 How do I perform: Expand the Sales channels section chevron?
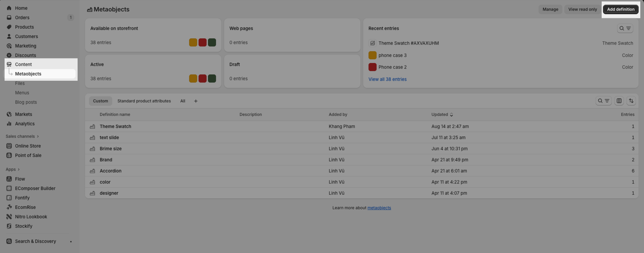coord(38,136)
